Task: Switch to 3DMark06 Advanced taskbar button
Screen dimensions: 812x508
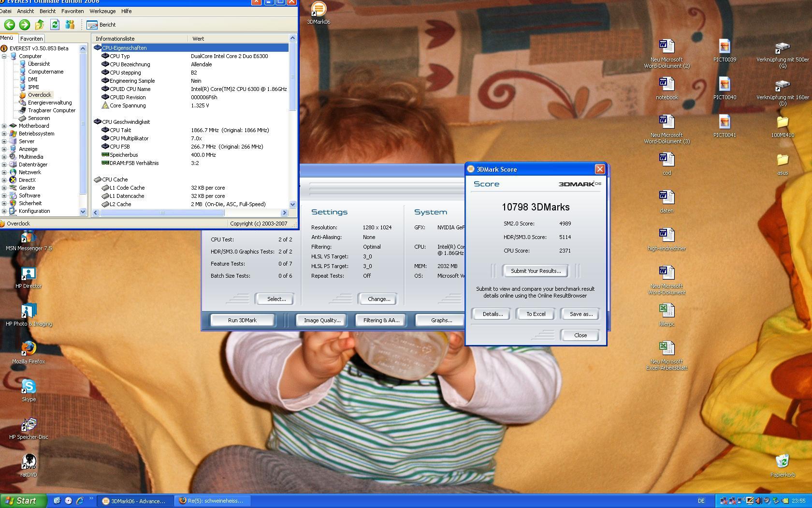Action: (135, 501)
